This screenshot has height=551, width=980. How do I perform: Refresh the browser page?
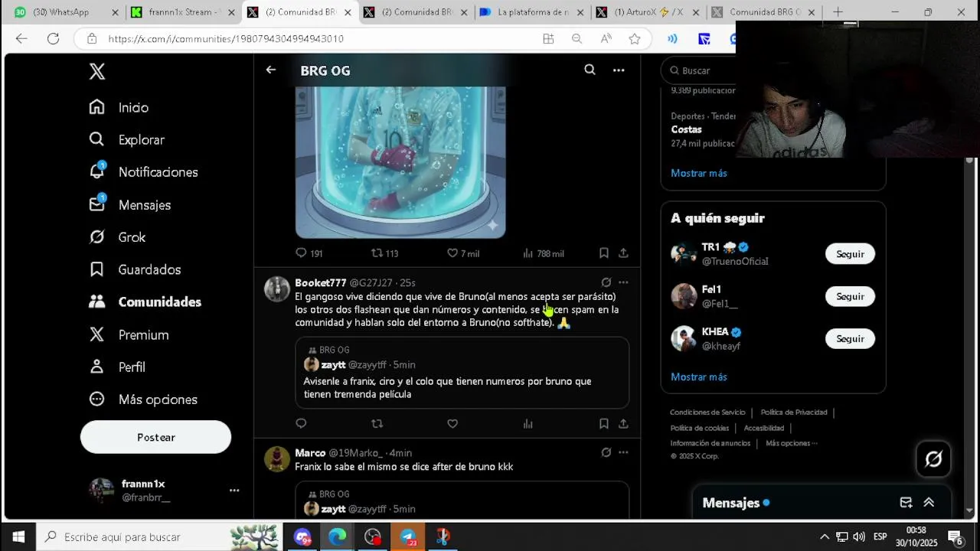coord(53,38)
